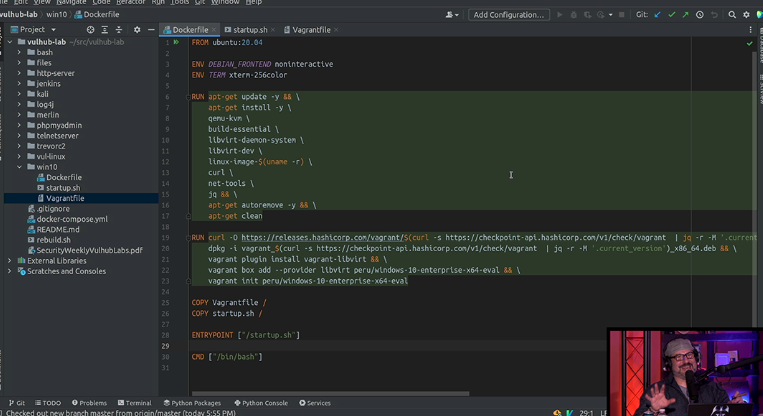Click Add Configuration button
Image resolution: width=763 pixels, height=416 pixels.
(x=508, y=15)
